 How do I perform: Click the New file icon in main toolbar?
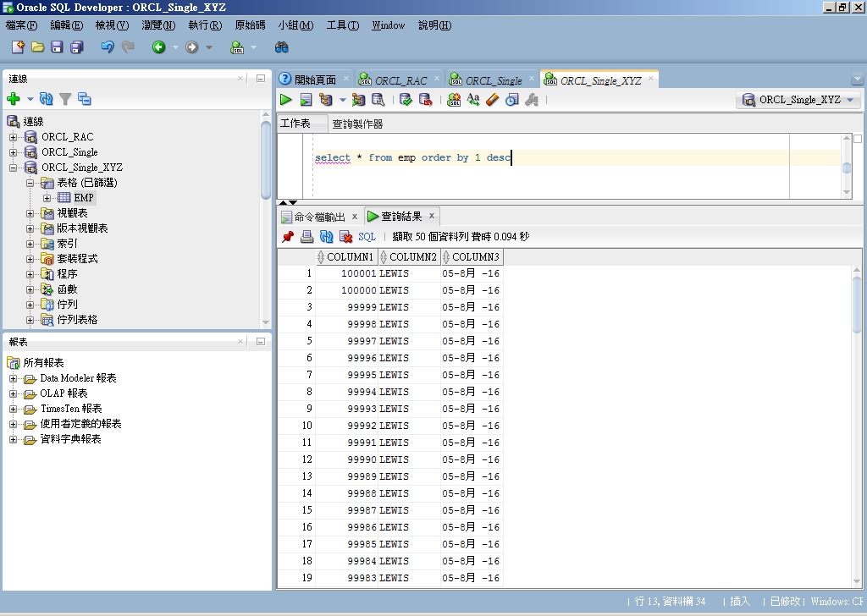[18, 47]
